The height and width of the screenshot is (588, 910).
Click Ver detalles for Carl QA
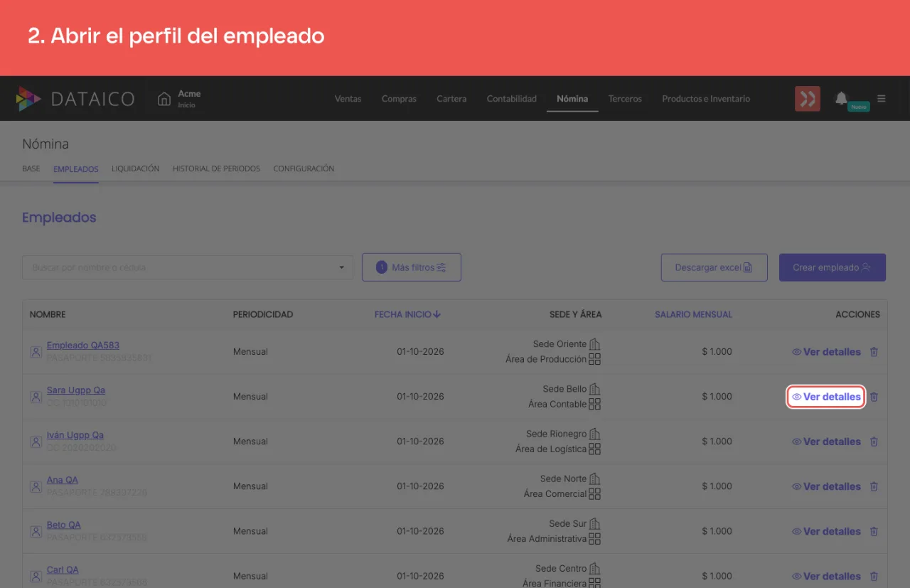pos(826,576)
